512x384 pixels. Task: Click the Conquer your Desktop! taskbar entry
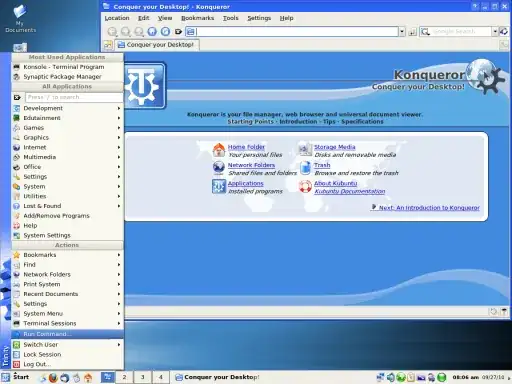click(217, 377)
